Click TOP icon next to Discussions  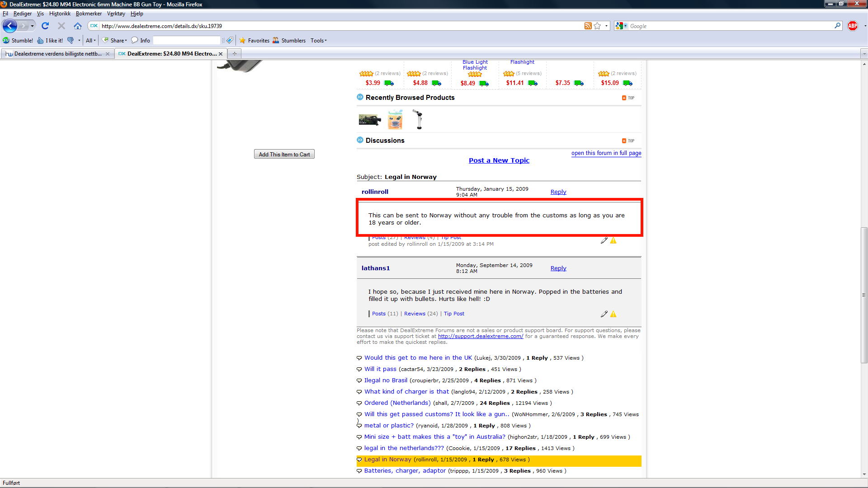point(628,141)
